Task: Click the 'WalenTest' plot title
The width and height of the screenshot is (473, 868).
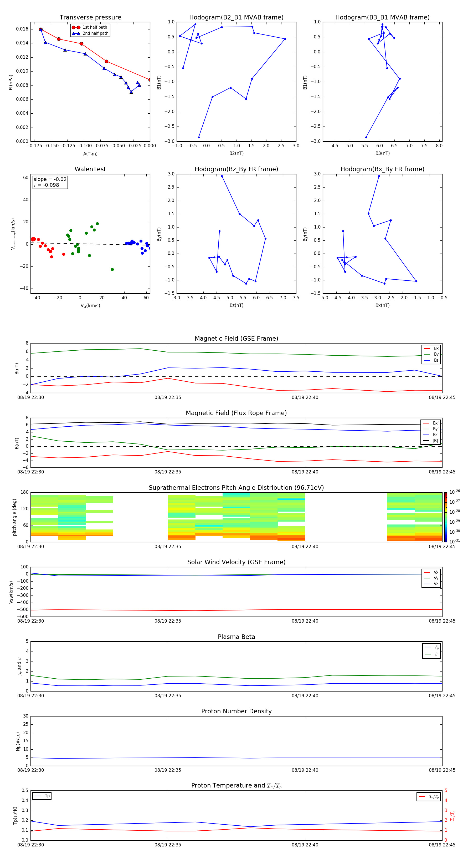Action: click(x=90, y=169)
